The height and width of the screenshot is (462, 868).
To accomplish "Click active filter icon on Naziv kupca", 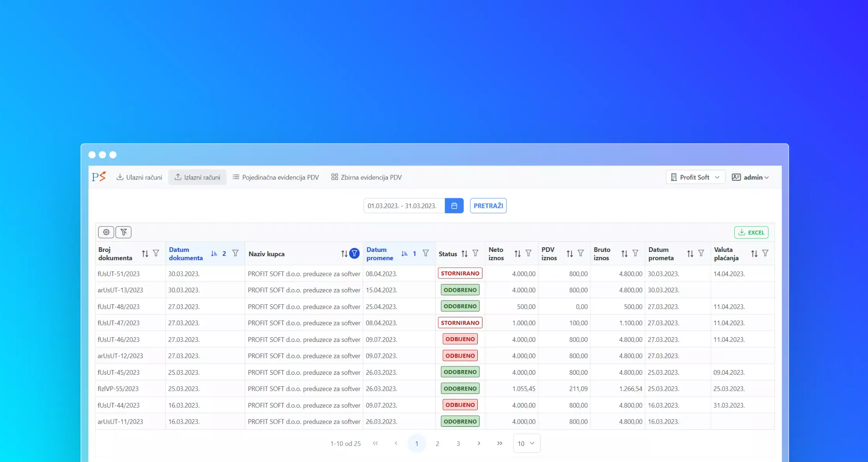I will 354,253.
